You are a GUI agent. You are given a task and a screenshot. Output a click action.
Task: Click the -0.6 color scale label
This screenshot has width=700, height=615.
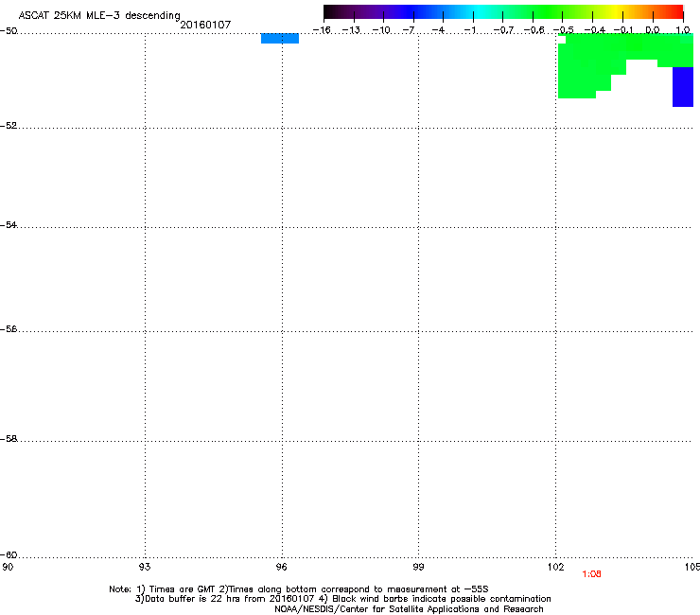click(x=534, y=30)
